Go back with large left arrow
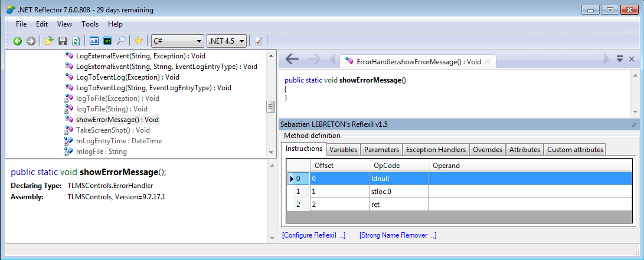 tap(292, 60)
